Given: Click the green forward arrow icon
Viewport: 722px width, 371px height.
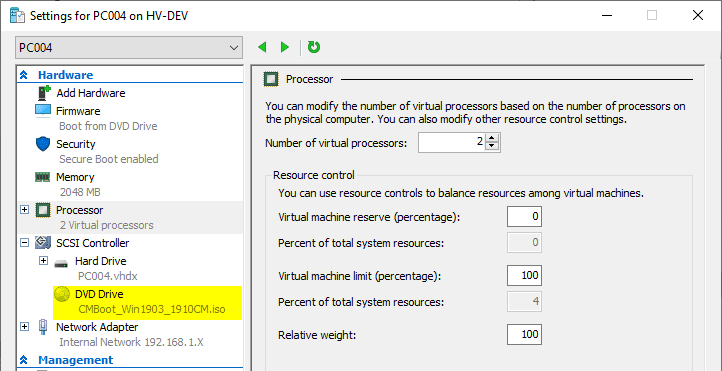Looking at the screenshot, I should point(285,47).
